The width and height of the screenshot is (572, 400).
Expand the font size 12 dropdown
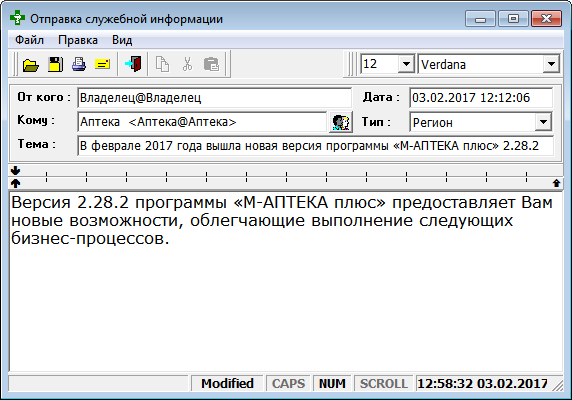[406, 64]
